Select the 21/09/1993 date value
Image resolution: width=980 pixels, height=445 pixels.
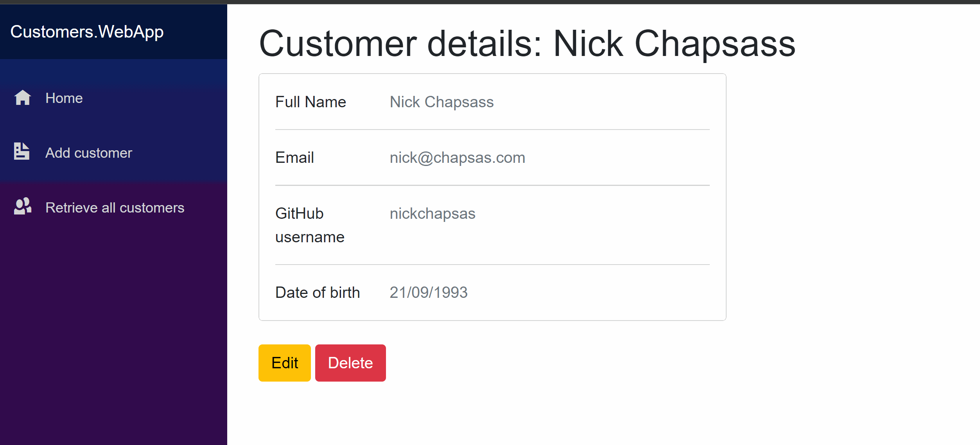tap(428, 293)
